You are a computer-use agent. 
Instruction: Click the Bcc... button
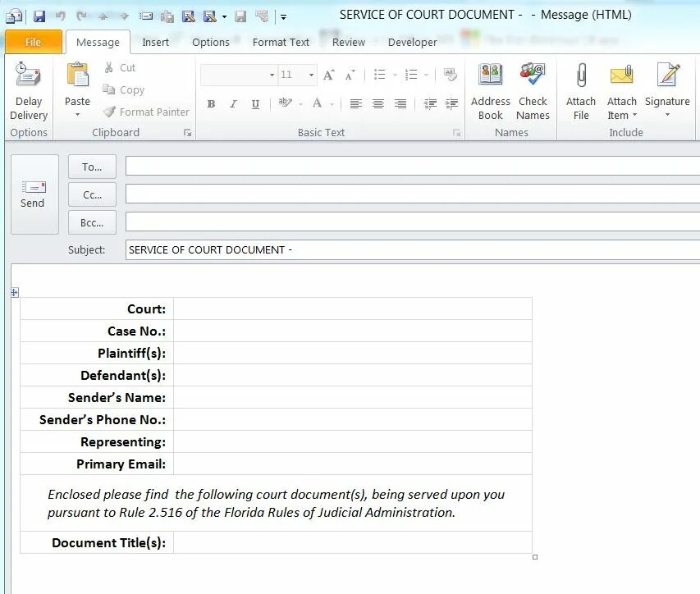tap(92, 222)
